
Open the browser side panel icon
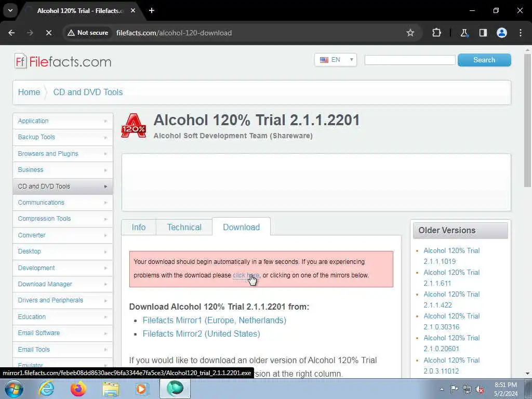coord(483,33)
